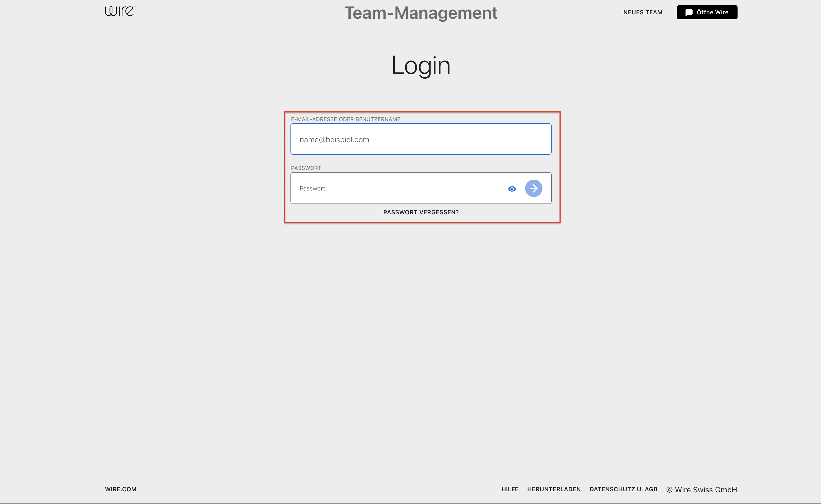This screenshot has width=821, height=504.
Task: Toggle password visibility eye icon
Action: 512,189
